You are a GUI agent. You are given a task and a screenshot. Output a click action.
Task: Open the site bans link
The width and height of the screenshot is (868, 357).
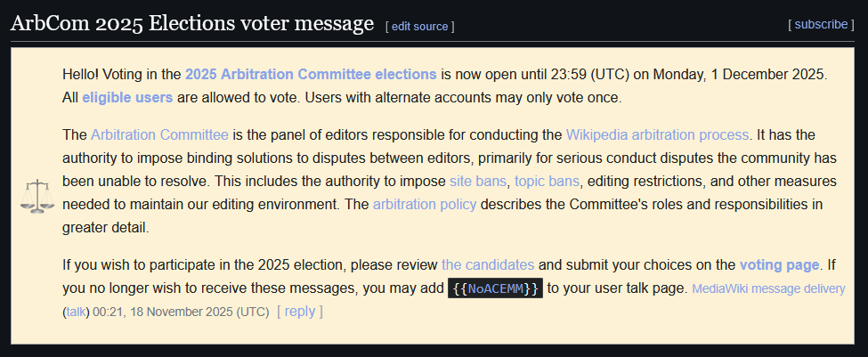(478, 182)
